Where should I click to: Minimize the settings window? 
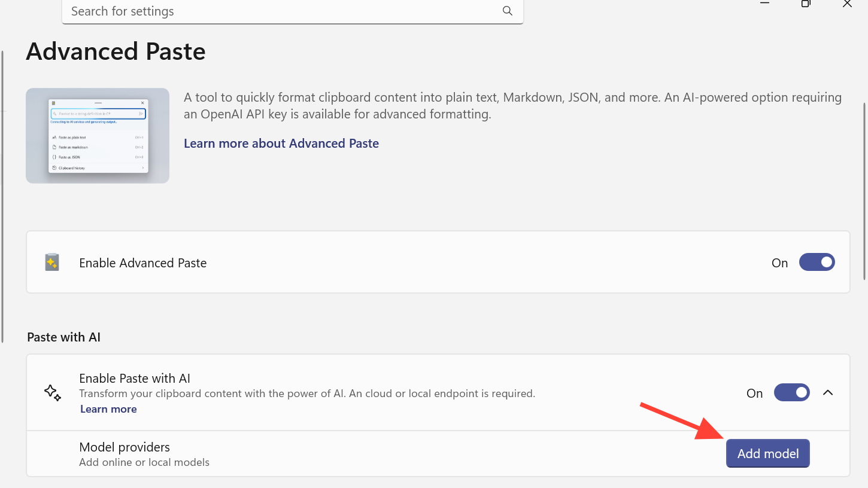coord(764,4)
